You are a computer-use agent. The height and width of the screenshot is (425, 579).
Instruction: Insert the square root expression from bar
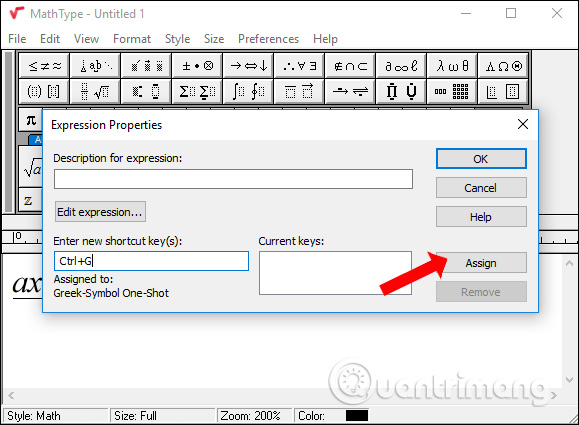click(x=31, y=167)
